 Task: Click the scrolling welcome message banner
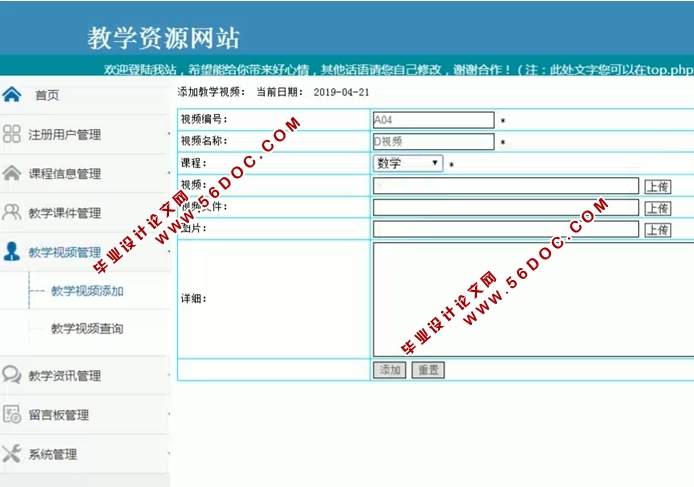point(398,70)
